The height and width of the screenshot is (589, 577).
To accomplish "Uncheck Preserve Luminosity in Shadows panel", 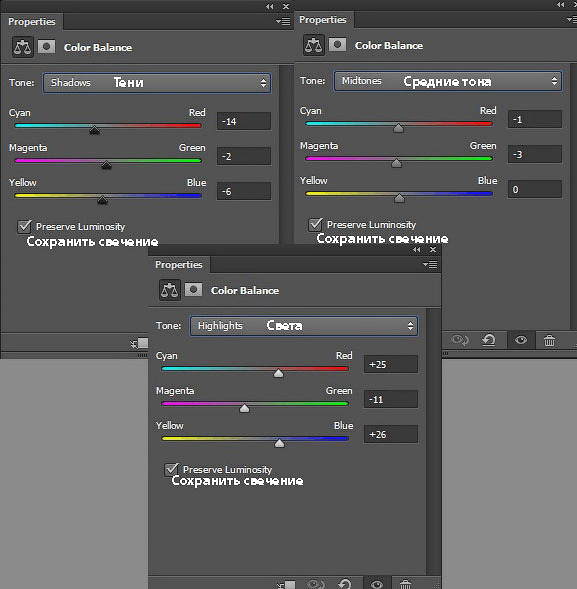I will click(24, 227).
